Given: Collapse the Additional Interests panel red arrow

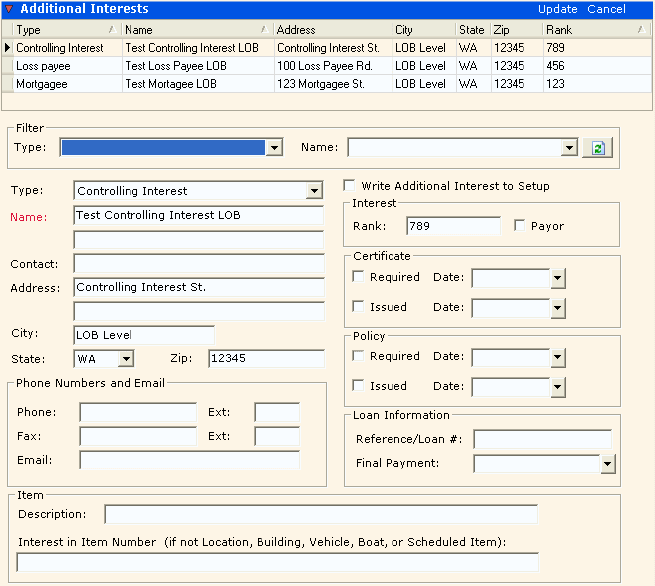Looking at the screenshot, I should click(x=9, y=9).
